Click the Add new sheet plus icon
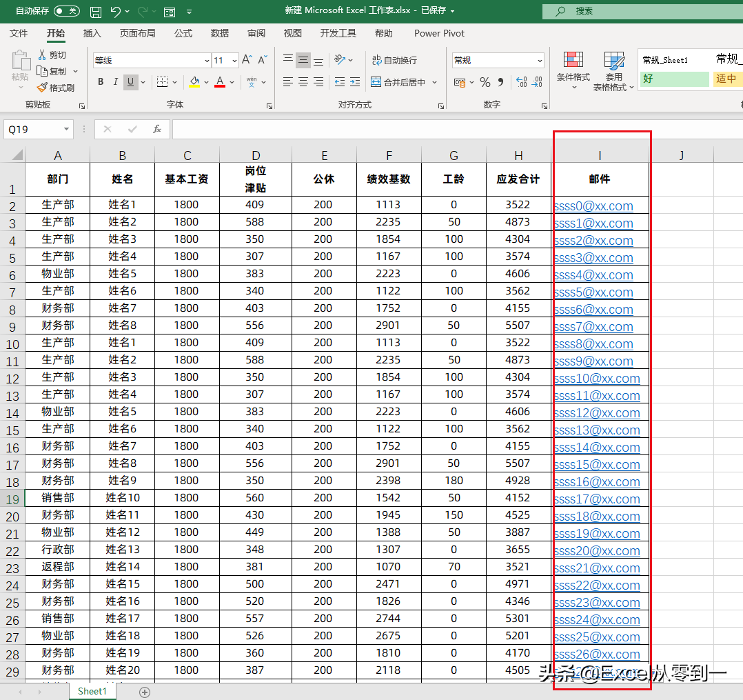 (x=145, y=692)
